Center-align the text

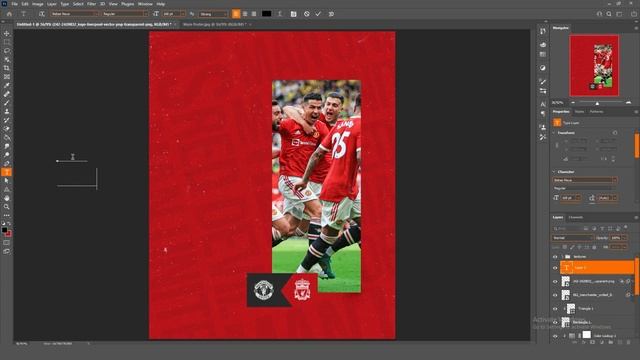point(245,14)
